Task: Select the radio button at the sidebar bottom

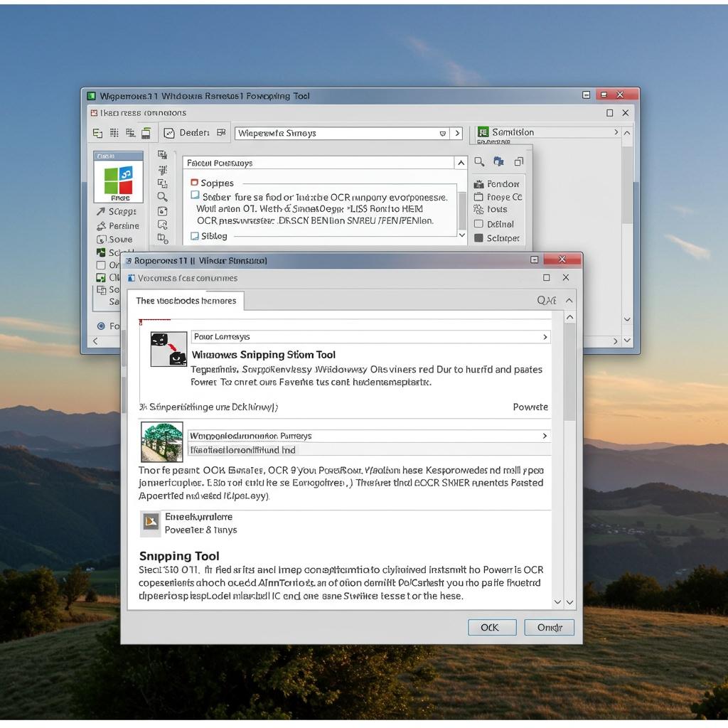Action: point(101,326)
